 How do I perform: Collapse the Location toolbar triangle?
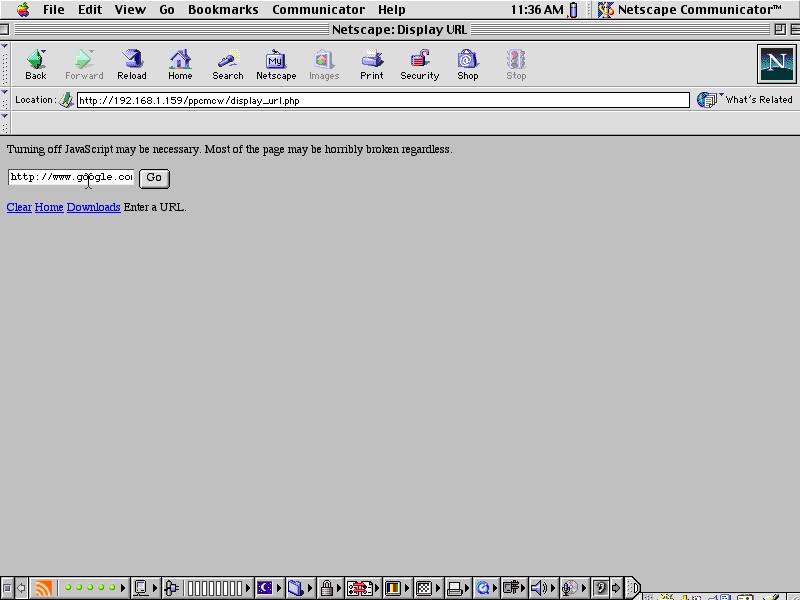click(x=5, y=92)
